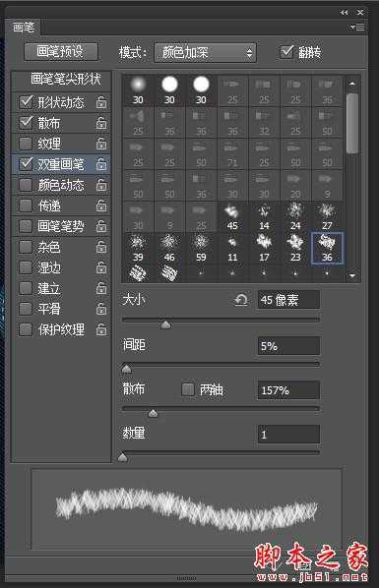379x588 pixels.
Task: Enable the 保护纹理 checkbox
Action: pyautogui.click(x=26, y=329)
